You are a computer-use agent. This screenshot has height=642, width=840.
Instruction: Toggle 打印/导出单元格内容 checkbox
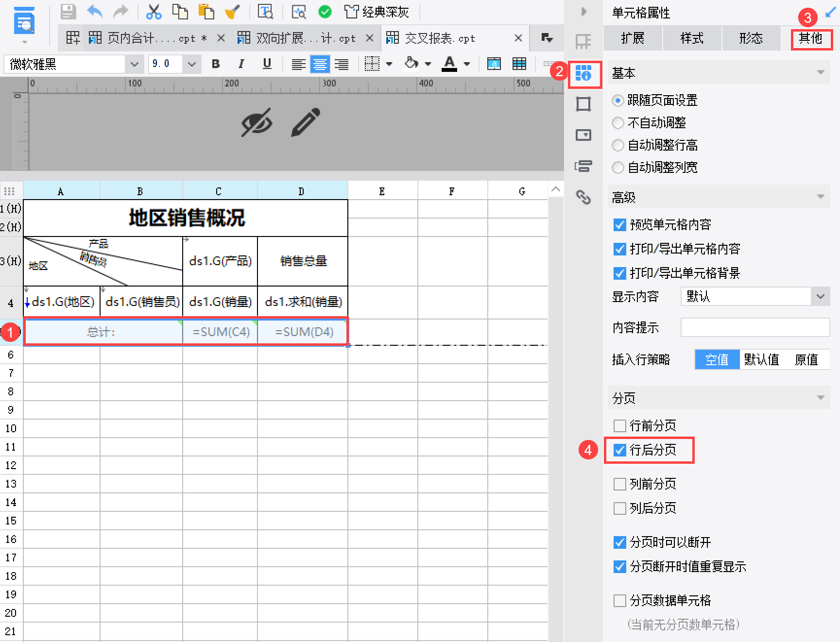click(620, 249)
